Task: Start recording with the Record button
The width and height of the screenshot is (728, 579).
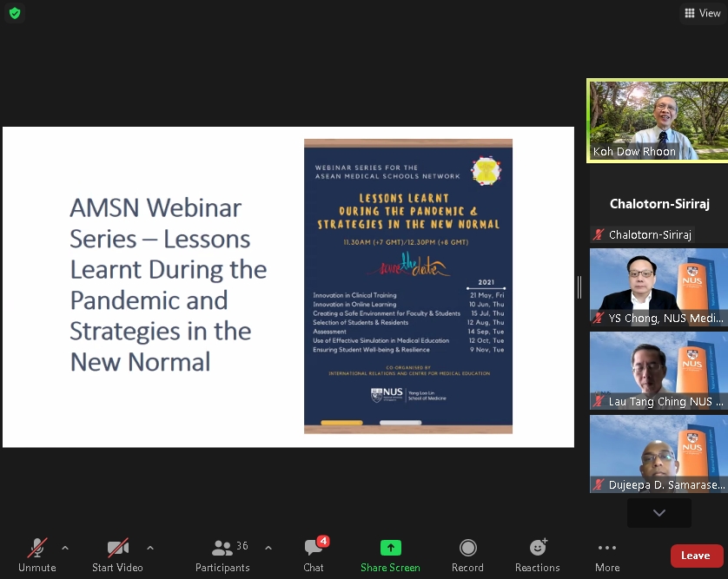Action: [x=467, y=555]
